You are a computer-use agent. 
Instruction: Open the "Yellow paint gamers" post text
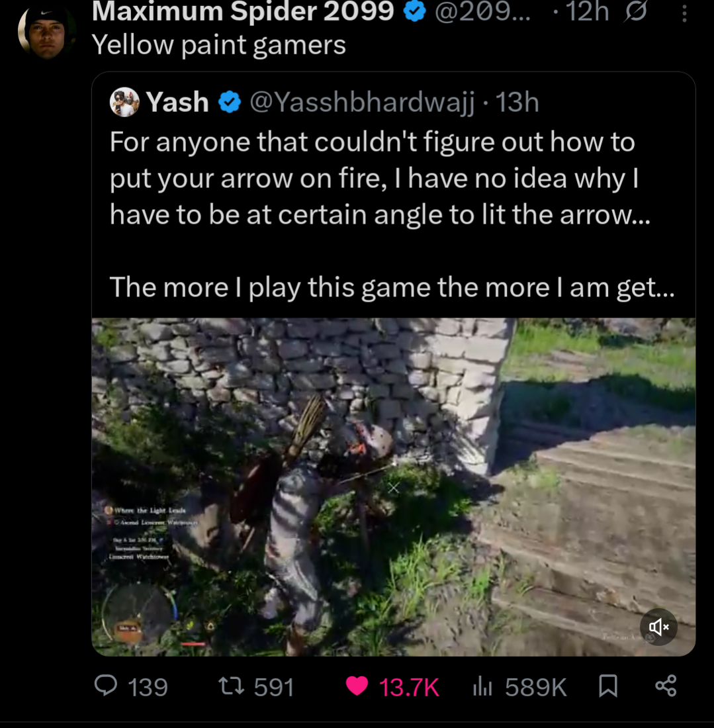point(218,45)
